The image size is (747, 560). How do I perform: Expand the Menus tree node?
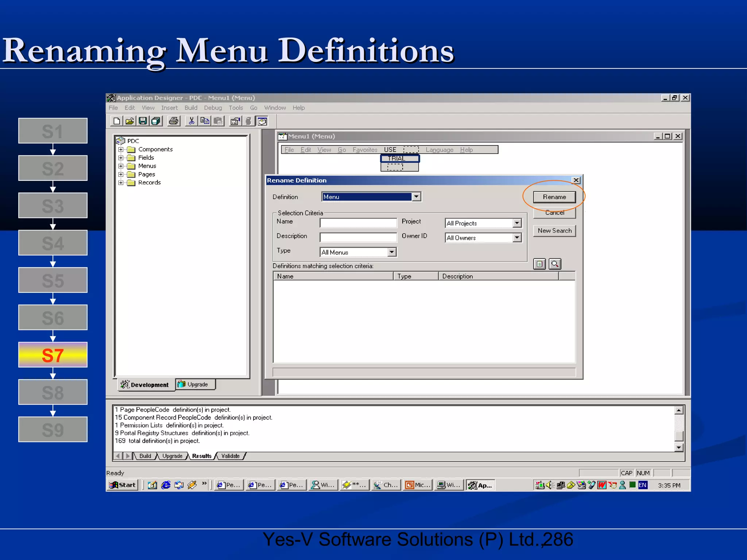point(121,166)
